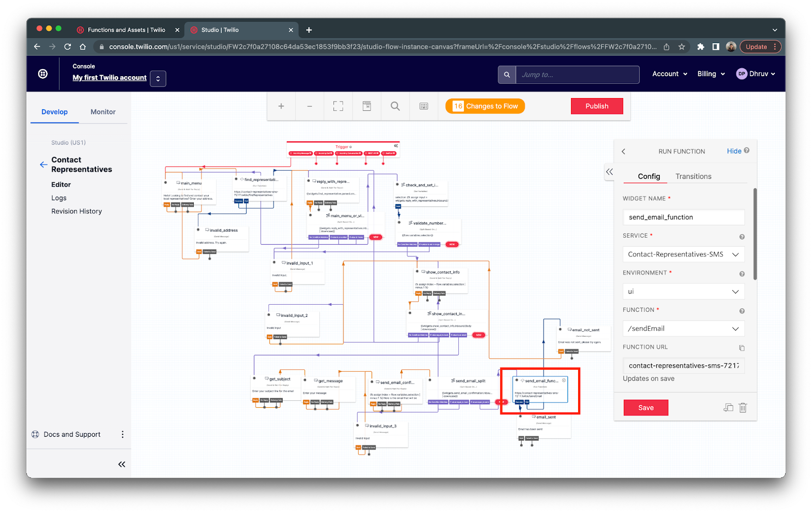Open the widget library icon in toolbar
The image size is (812, 513).
tap(366, 106)
